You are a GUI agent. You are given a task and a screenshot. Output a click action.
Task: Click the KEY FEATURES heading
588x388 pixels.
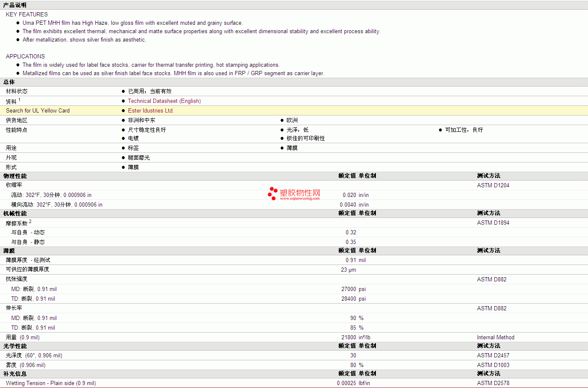point(27,14)
